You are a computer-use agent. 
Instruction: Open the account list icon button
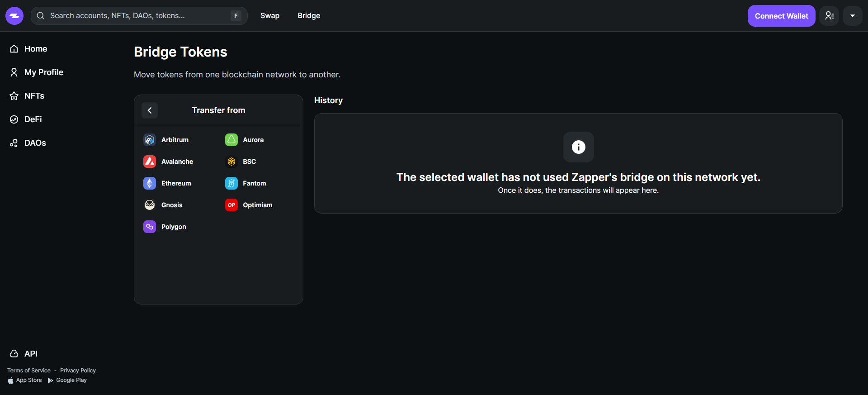point(829,16)
